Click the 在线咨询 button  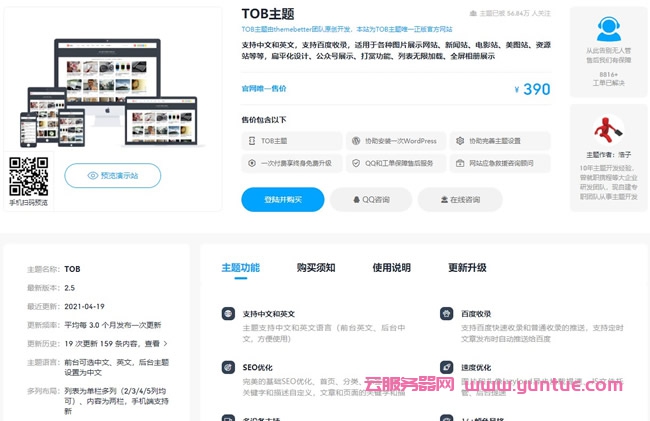tap(460, 200)
